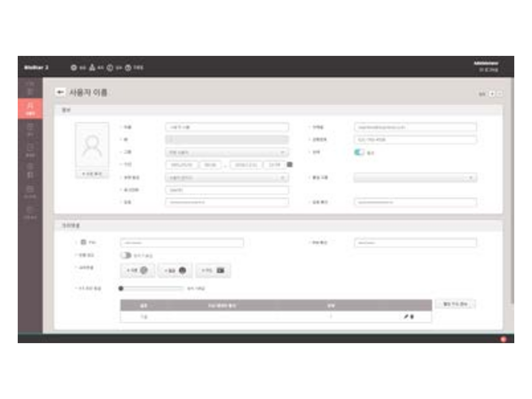Open the settings gear icon in the top bar

74,67
